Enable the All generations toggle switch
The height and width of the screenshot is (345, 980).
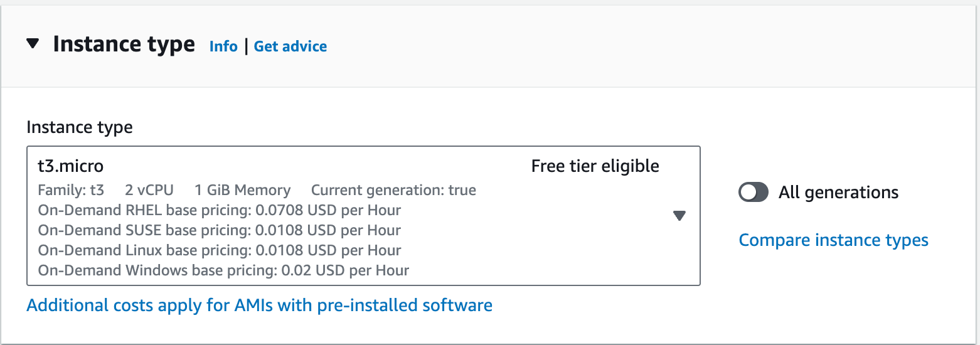coord(754,192)
